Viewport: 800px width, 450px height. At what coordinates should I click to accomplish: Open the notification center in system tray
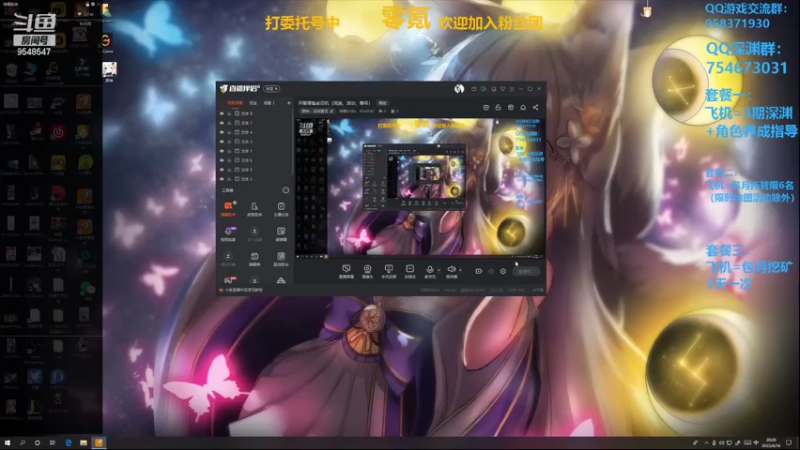tap(789, 443)
